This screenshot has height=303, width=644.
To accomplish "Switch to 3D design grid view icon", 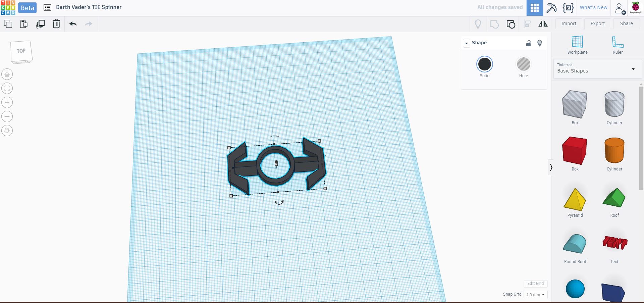I will coord(535,8).
